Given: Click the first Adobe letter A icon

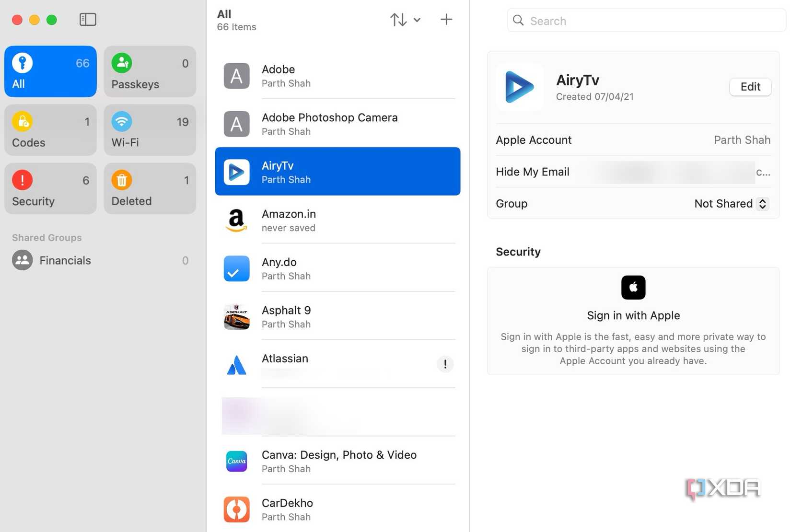Looking at the screenshot, I should tap(237, 76).
